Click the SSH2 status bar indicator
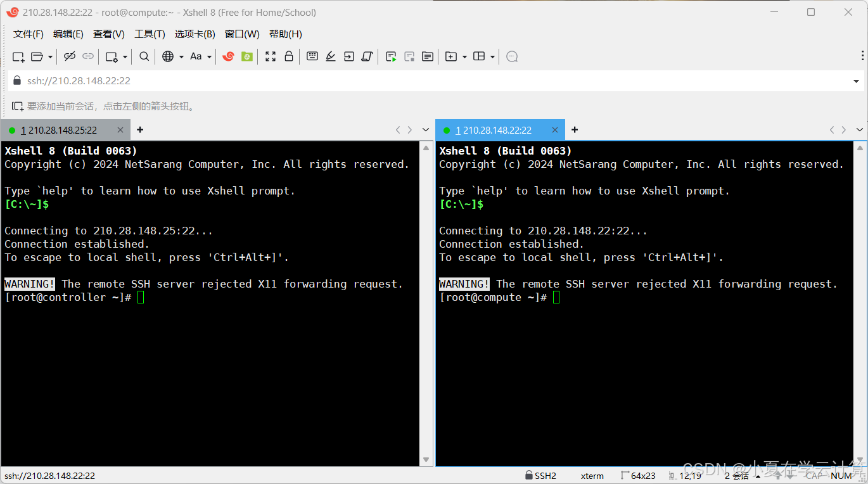 pos(540,476)
